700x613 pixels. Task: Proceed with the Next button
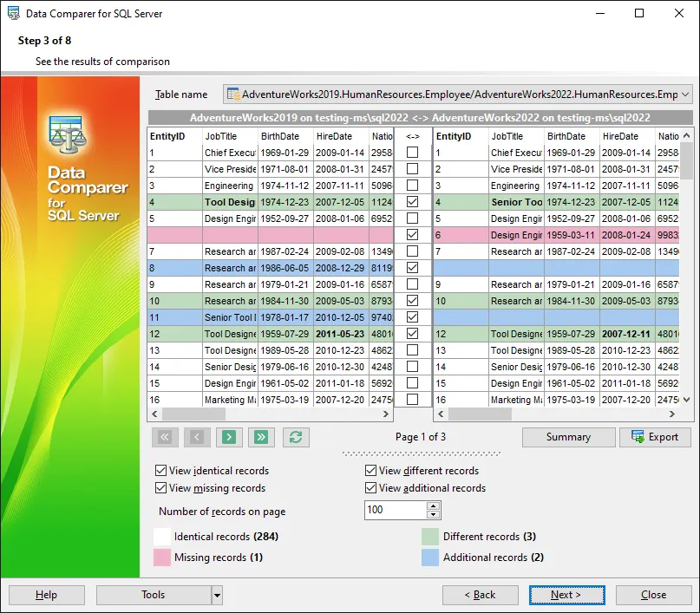tap(566, 595)
